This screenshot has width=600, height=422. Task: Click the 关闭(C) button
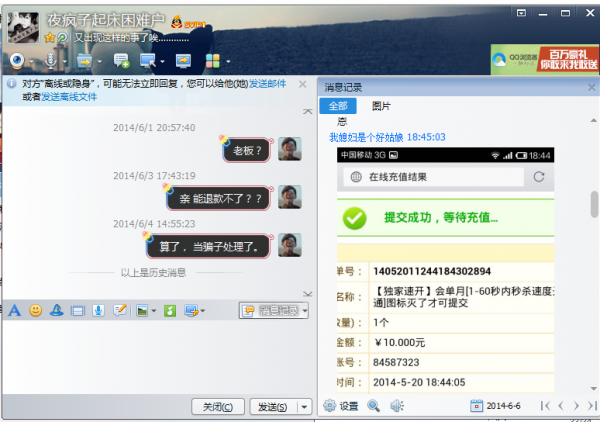218,407
